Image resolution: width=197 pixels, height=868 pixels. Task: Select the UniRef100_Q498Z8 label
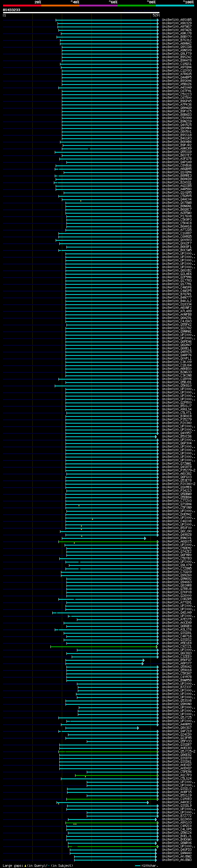click(176, 535)
